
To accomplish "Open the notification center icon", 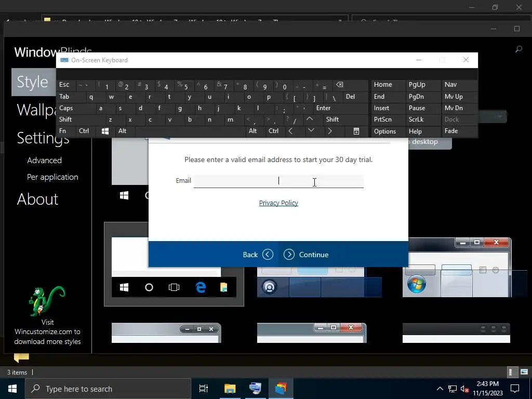I will click(x=515, y=389).
